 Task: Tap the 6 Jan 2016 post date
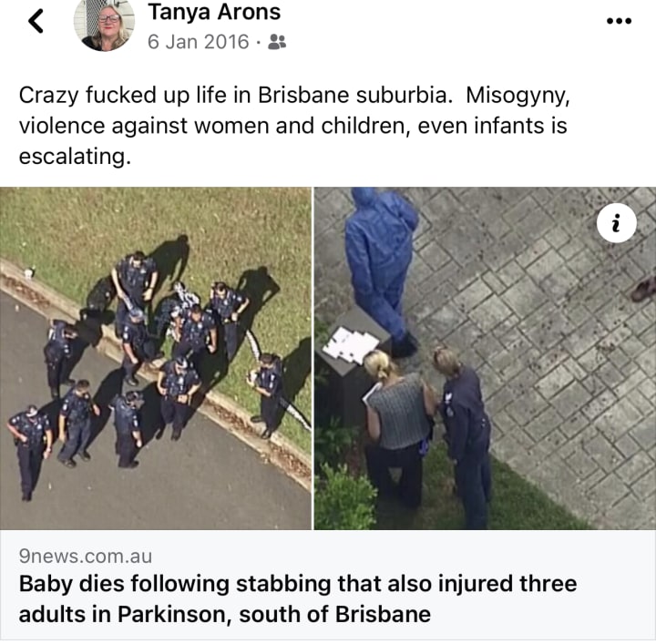(x=199, y=42)
